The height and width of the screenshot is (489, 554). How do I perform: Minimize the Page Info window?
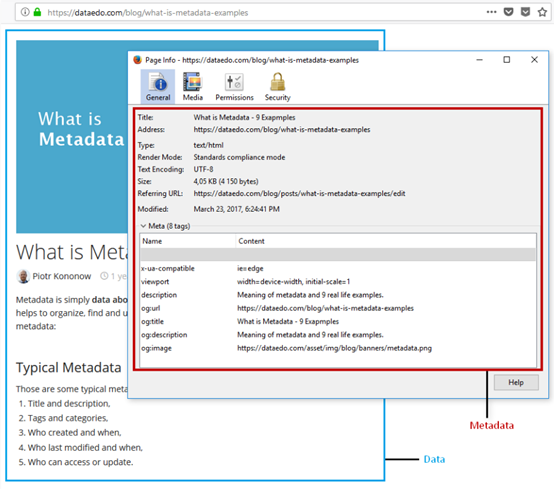(x=479, y=60)
